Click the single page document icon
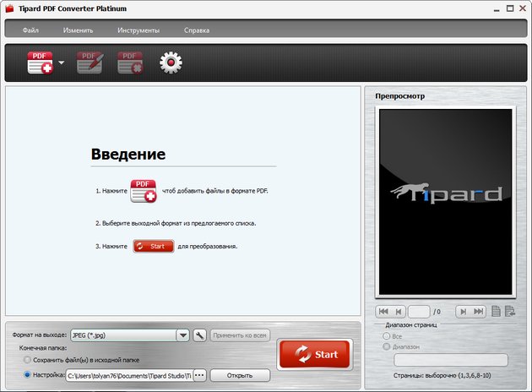This screenshot has width=532, height=392. tap(496, 312)
